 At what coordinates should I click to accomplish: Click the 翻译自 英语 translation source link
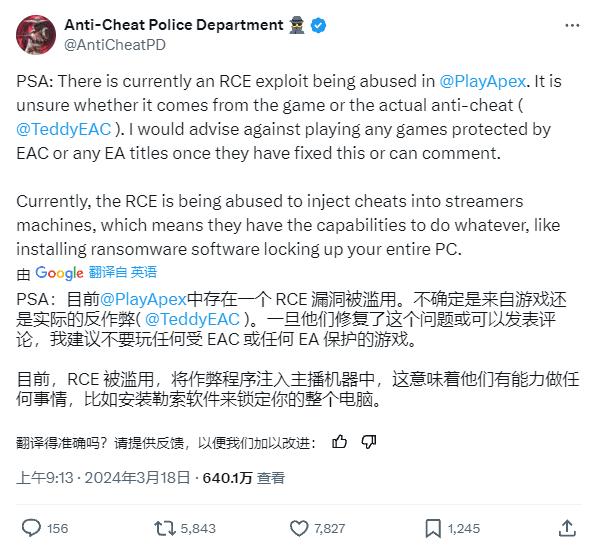point(122,272)
